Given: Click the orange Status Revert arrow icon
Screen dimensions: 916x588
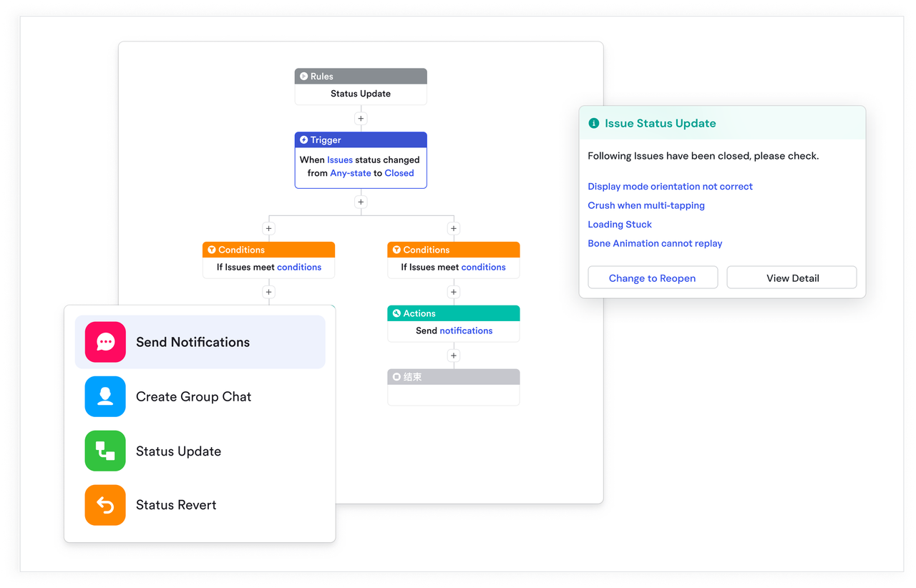Looking at the screenshot, I should pos(104,505).
